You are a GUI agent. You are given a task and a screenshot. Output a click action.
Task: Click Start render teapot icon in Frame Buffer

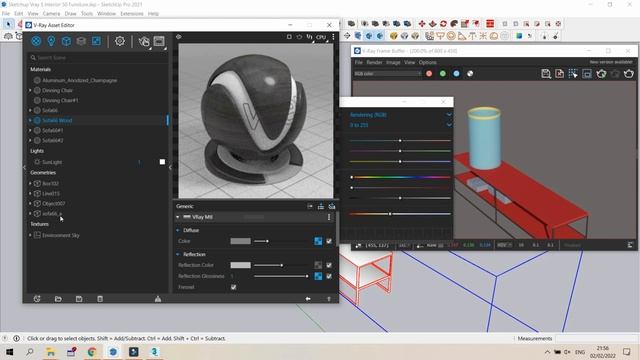click(x=629, y=73)
